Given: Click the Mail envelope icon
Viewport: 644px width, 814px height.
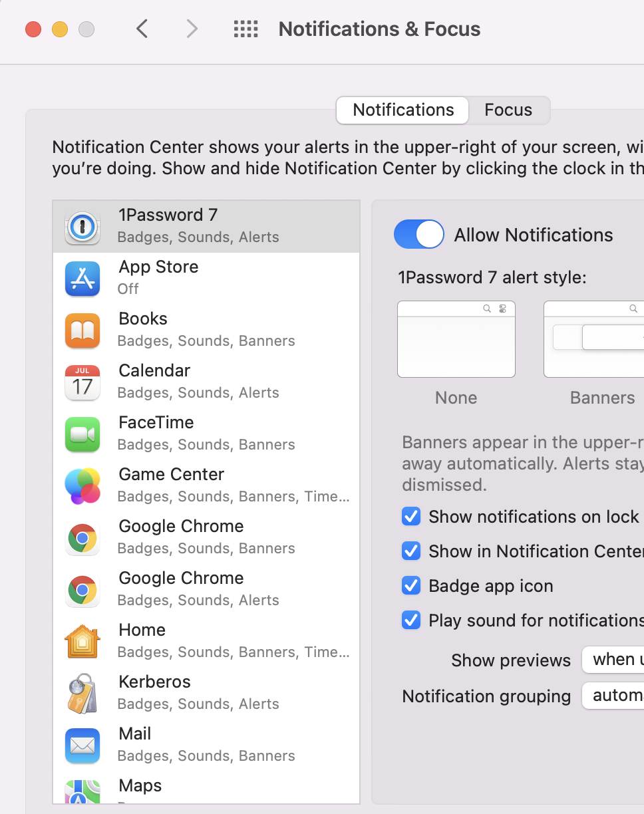Looking at the screenshot, I should coord(82,746).
